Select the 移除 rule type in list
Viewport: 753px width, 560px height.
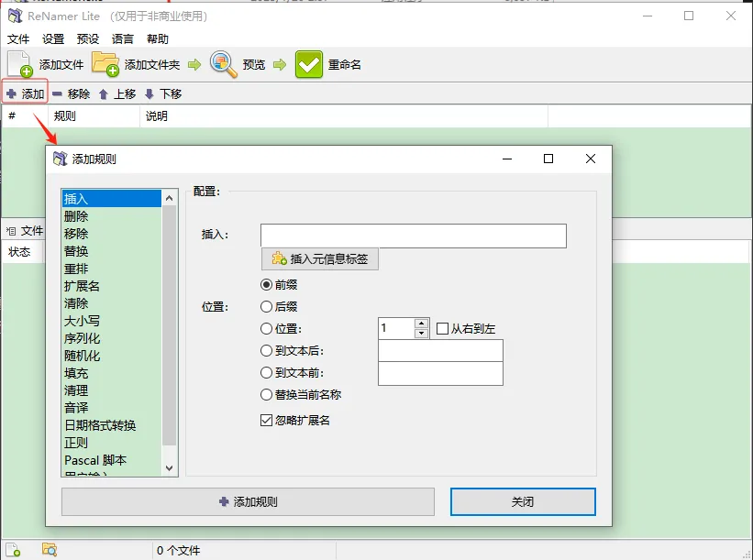111,234
